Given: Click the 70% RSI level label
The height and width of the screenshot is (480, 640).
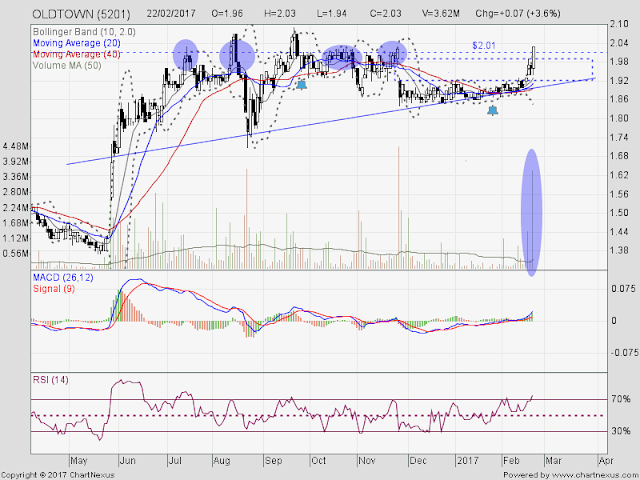Looking at the screenshot, I should pos(621,399).
